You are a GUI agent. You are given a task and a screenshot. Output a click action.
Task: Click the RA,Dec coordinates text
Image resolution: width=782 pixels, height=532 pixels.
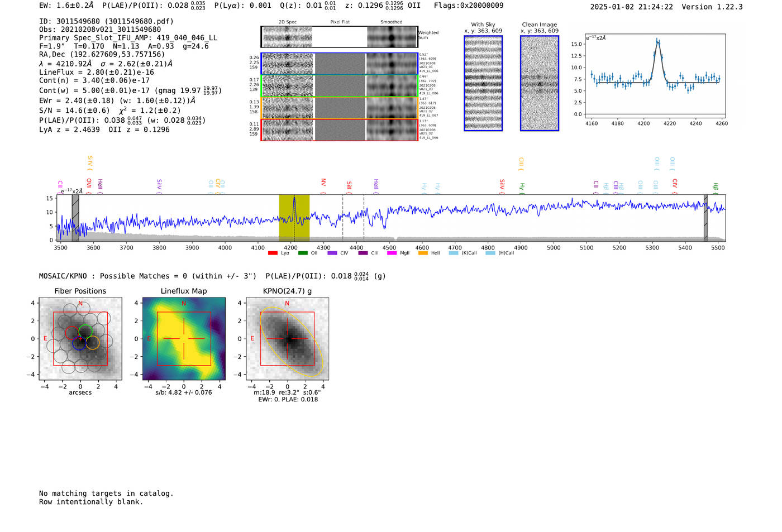102,55
